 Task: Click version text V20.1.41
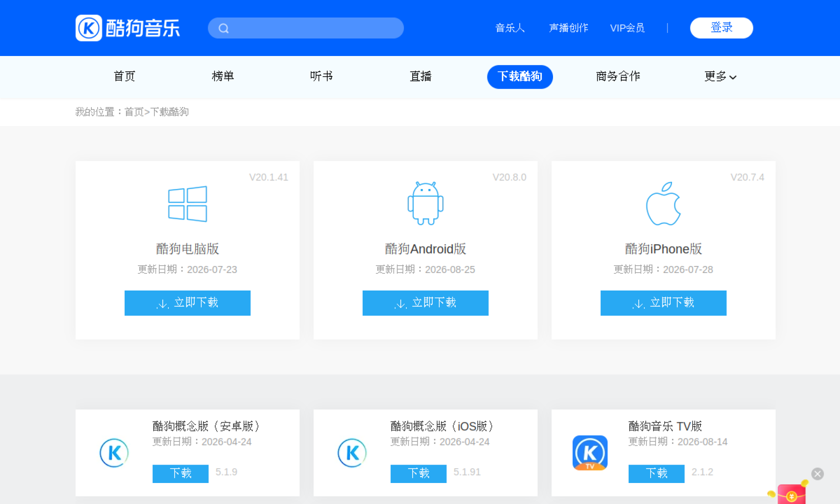pyautogui.click(x=269, y=177)
